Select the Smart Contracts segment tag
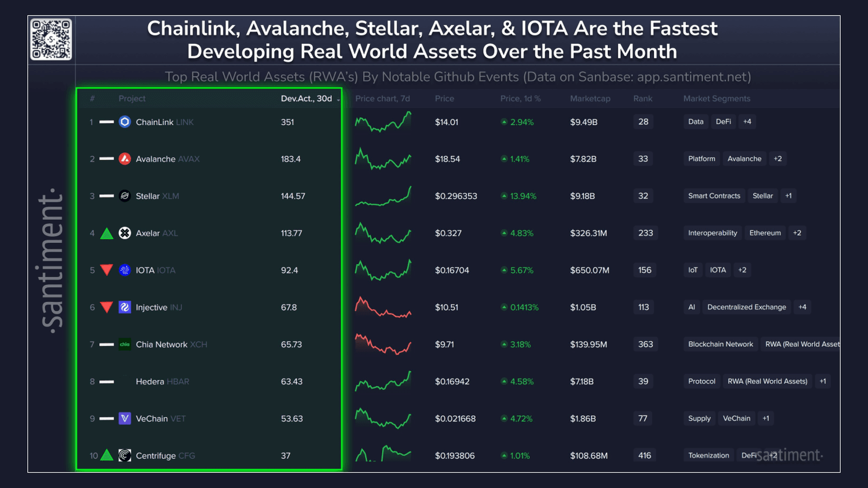Viewport: 868px width, 488px height. point(714,196)
